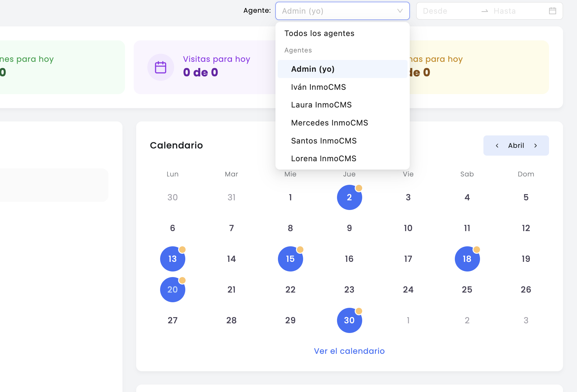Select highlighted day 2 in calendar
Viewport: 577px width, 392px height.
(349, 197)
